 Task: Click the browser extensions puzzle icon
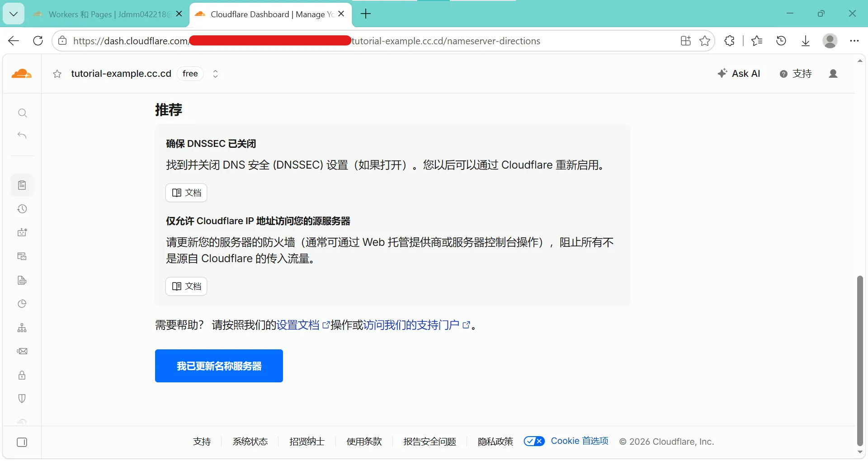pyautogui.click(x=729, y=41)
